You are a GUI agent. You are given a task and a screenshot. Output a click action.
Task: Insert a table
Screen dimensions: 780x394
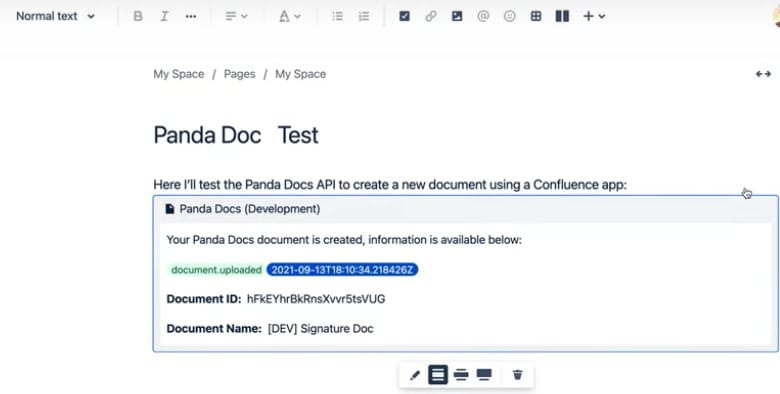coord(536,16)
